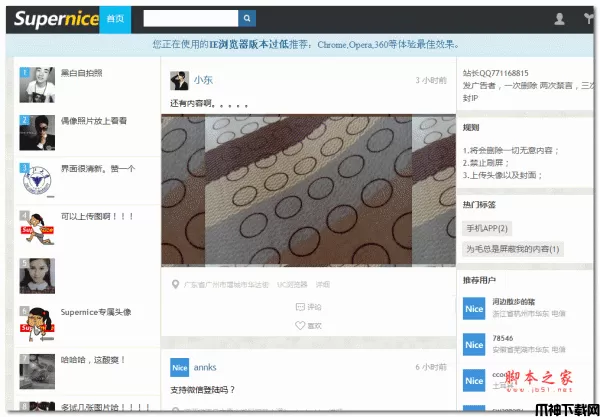Open 河边散步的猪's Nice avatar
This screenshot has height=417, width=600.
474,308
